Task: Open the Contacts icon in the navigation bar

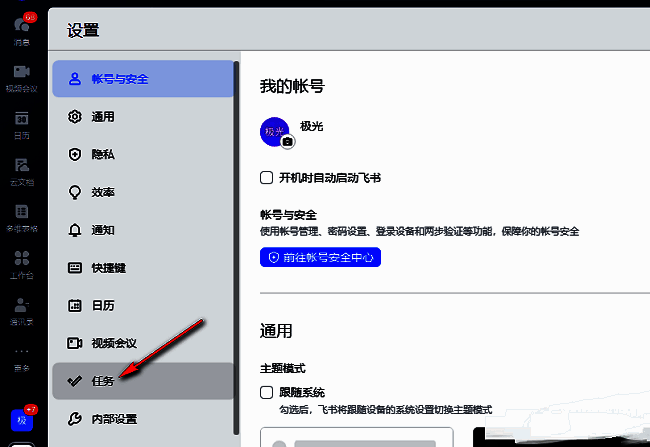Action: pos(22,305)
